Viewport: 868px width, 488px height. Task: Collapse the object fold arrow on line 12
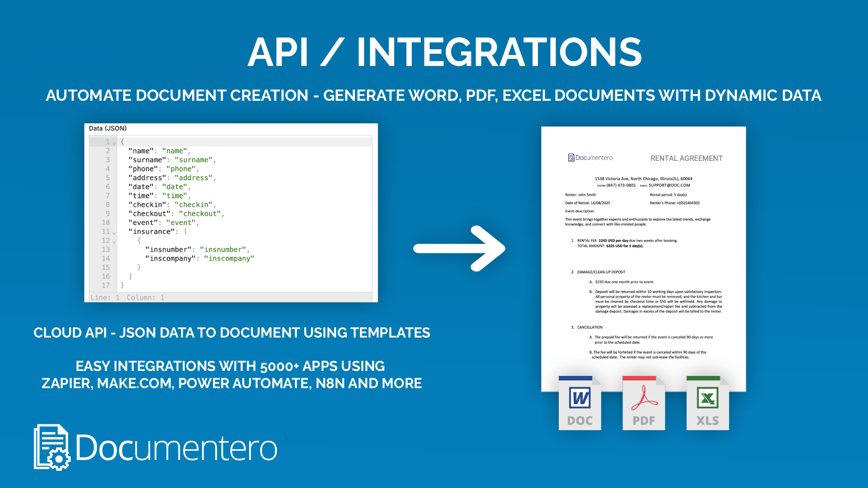pyautogui.click(x=114, y=242)
